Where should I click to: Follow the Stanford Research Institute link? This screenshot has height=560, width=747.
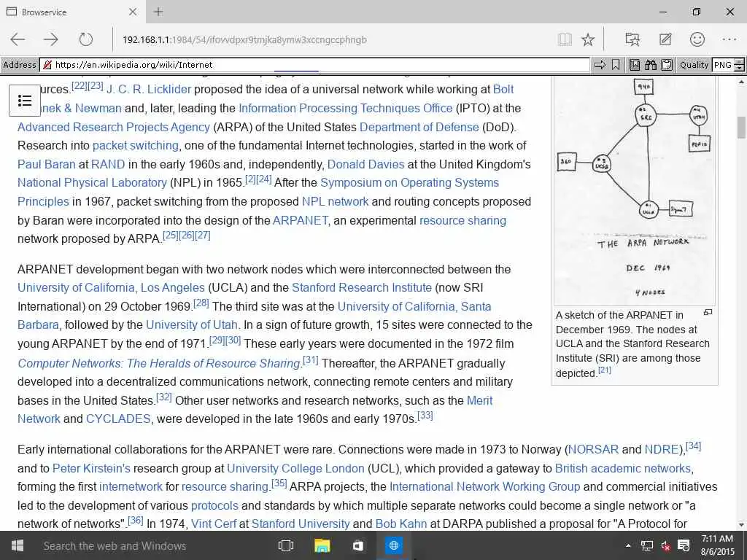tap(362, 287)
